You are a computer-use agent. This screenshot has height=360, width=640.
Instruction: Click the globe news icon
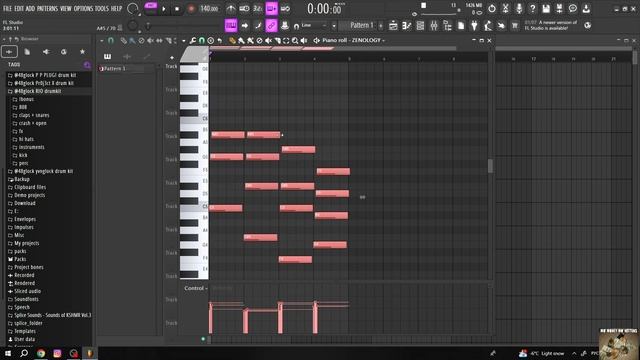587,25
